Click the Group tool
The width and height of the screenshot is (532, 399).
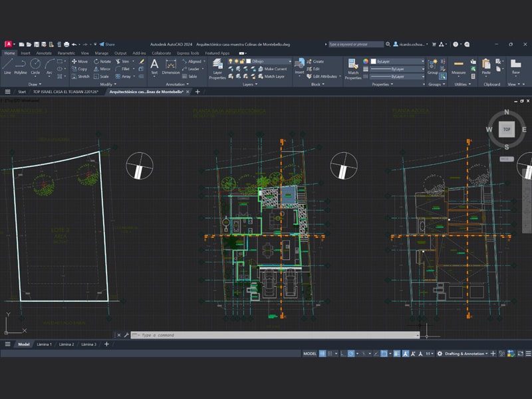click(x=433, y=67)
